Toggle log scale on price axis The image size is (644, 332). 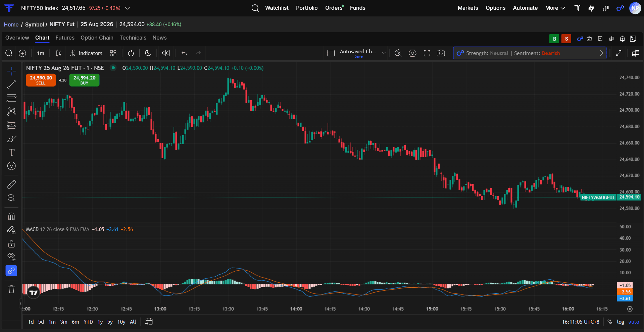click(x=621, y=322)
